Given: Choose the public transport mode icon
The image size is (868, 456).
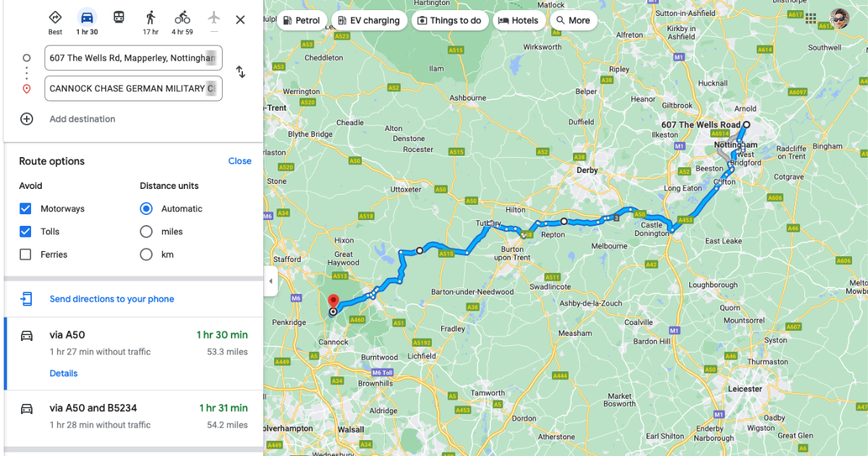Looking at the screenshot, I should [119, 17].
